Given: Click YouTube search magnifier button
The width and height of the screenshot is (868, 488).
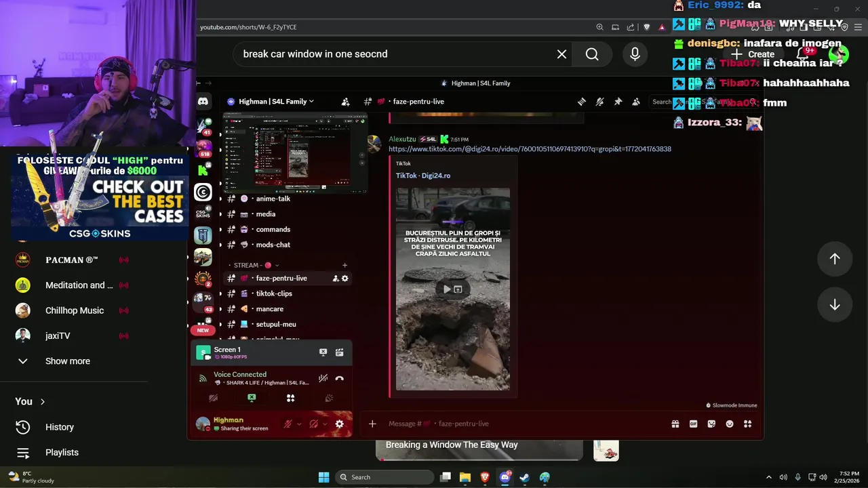Looking at the screenshot, I should click(x=592, y=54).
